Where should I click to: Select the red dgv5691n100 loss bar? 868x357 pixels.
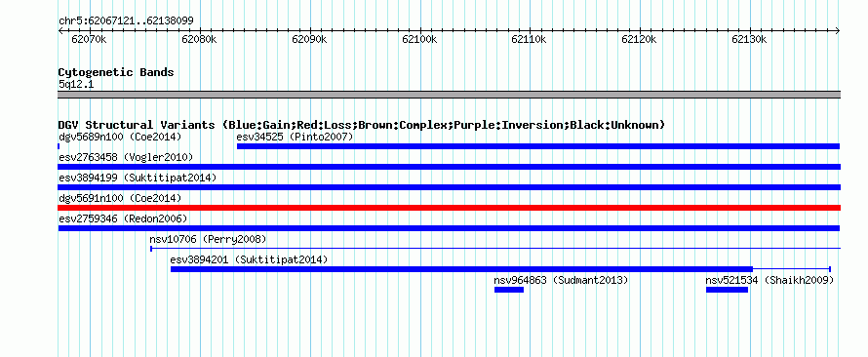[x=449, y=208]
